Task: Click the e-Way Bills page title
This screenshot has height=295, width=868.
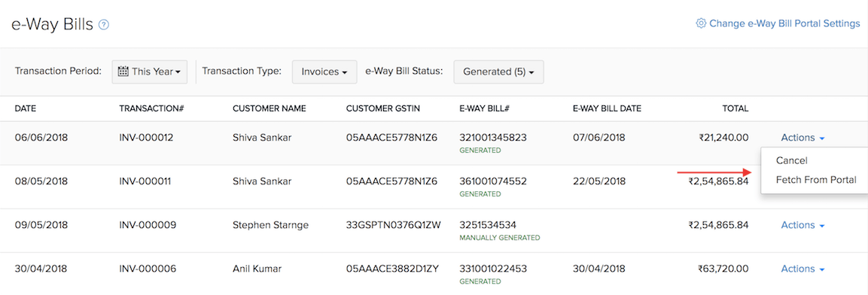Action: coord(52,25)
